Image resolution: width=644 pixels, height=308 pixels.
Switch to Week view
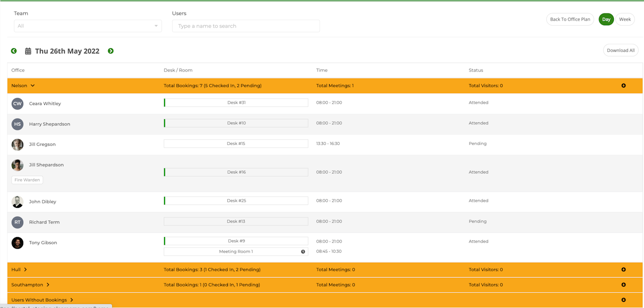[x=625, y=19]
